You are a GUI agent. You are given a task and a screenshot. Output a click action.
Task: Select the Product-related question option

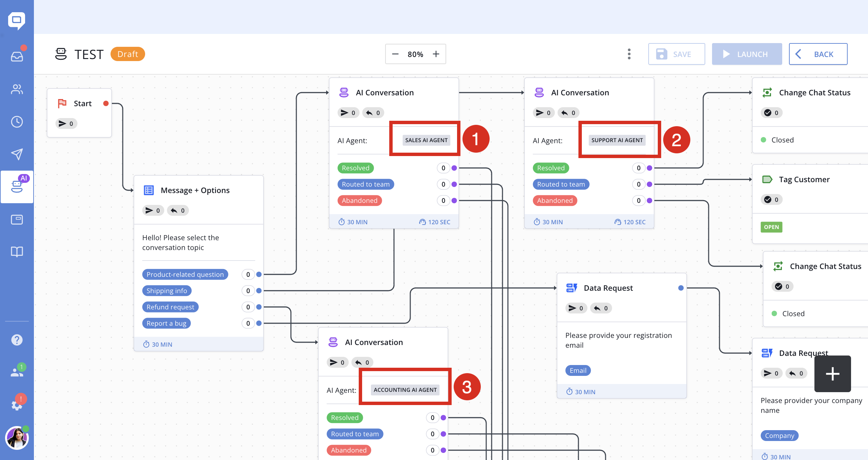(185, 274)
